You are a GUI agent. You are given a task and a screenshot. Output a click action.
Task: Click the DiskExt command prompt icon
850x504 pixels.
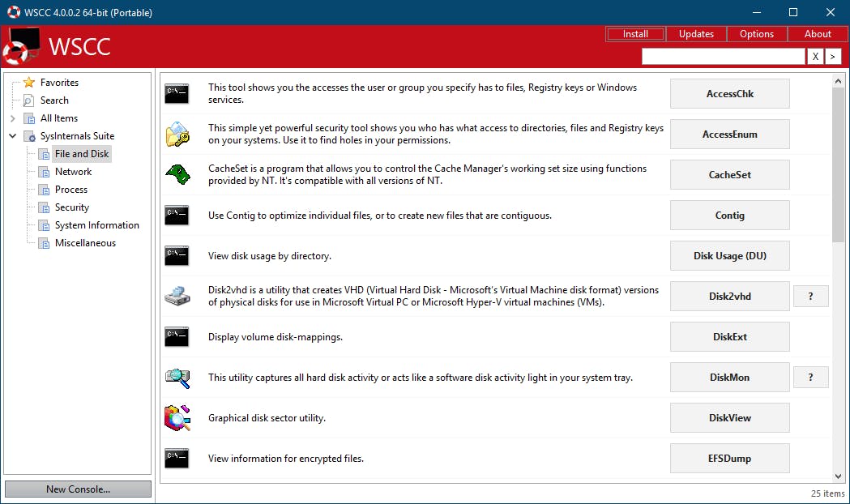coord(177,336)
